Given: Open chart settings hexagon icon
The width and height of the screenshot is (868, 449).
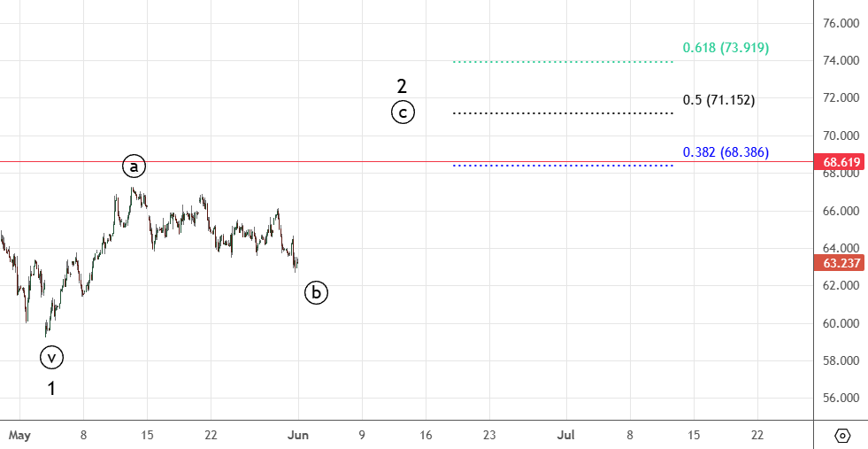Looking at the screenshot, I should (842, 435).
